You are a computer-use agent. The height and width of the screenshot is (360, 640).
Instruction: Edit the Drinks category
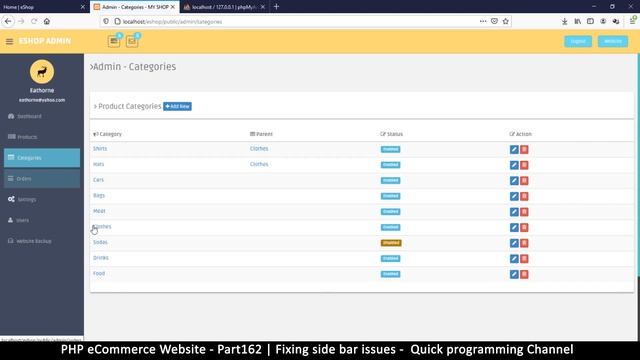pyautogui.click(x=514, y=259)
